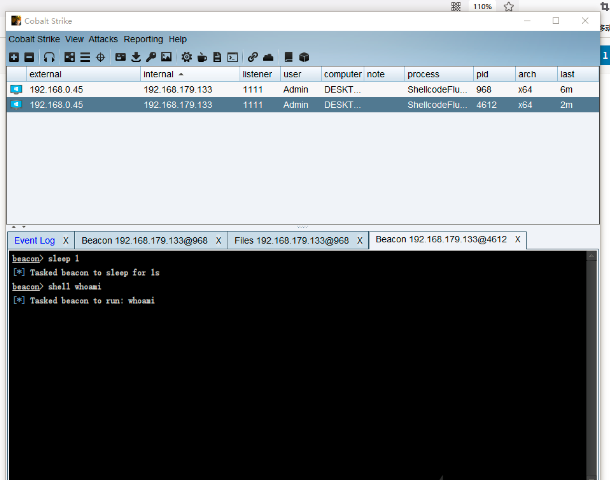Open About via the cube icon
Image resolution: width=610 pixels, height=480 pixels.
[304, 57]
